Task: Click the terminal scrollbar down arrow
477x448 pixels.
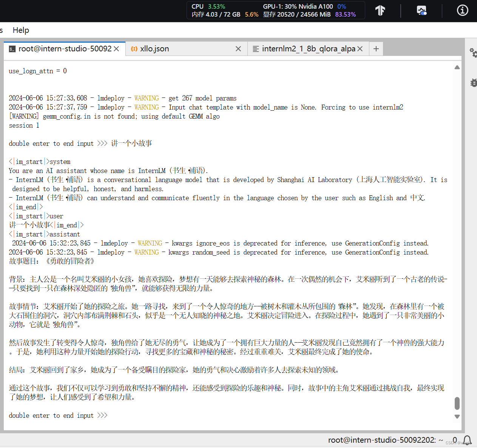Action: [x=457, y=417]
